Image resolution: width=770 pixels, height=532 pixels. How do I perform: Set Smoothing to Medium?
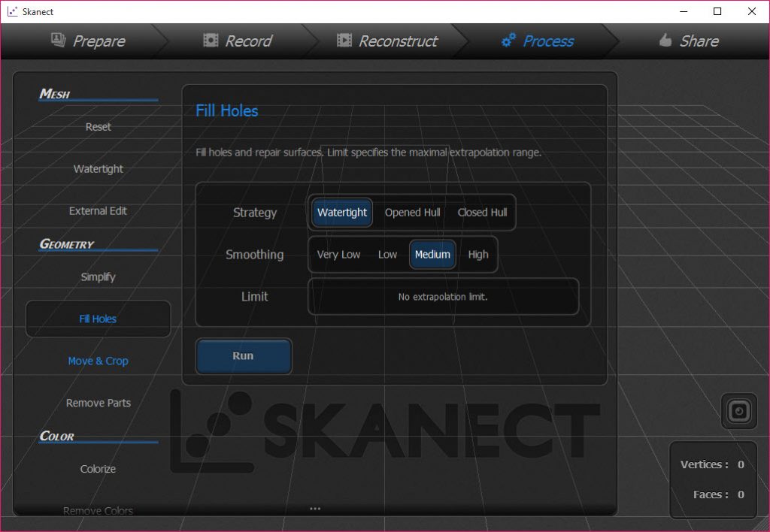pyautogui.click(x=432, y=255)
